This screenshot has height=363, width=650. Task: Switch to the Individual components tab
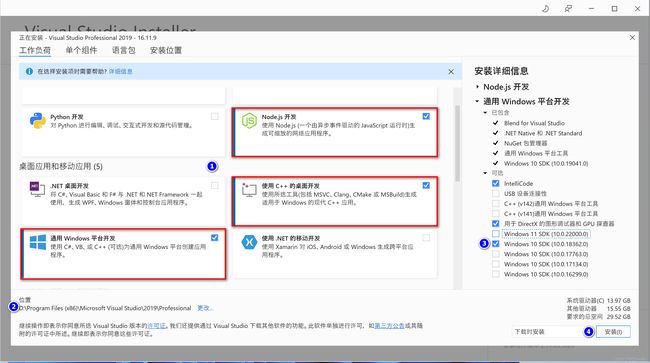tap(81, 50)
